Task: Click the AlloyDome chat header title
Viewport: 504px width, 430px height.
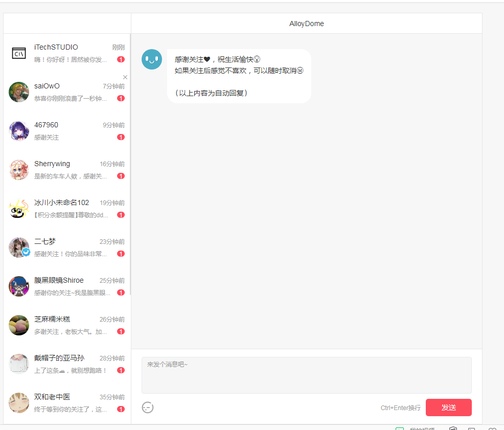Action: click(306, 24)
